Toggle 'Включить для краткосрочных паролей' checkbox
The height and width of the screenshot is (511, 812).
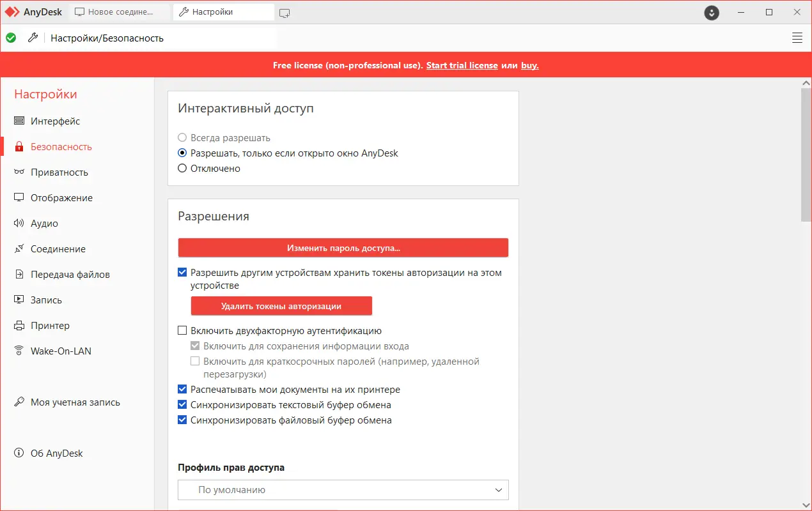pos(195,361)
